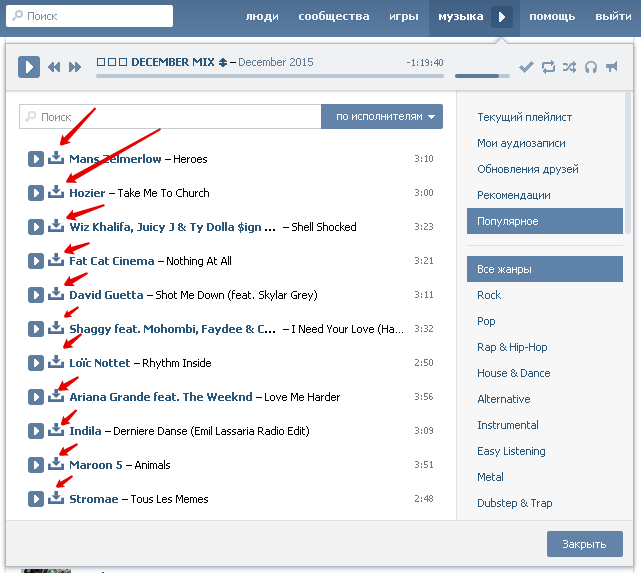Open Мои аудиозаписи section
Viewport: 641px width, 573px height.
coord(521,143)
